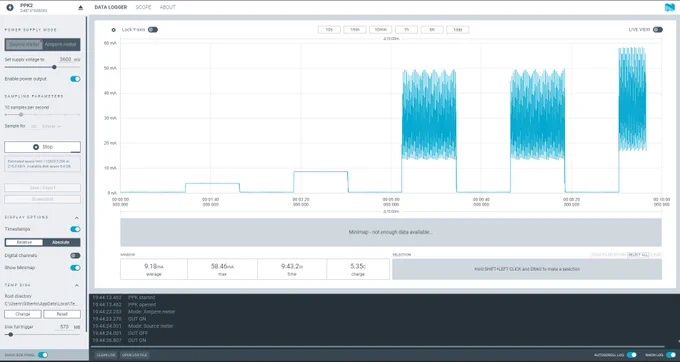Open the Data Logger tab
This screenshot has height=362, width=680.
pyautogui.click(x=111, y=7)
